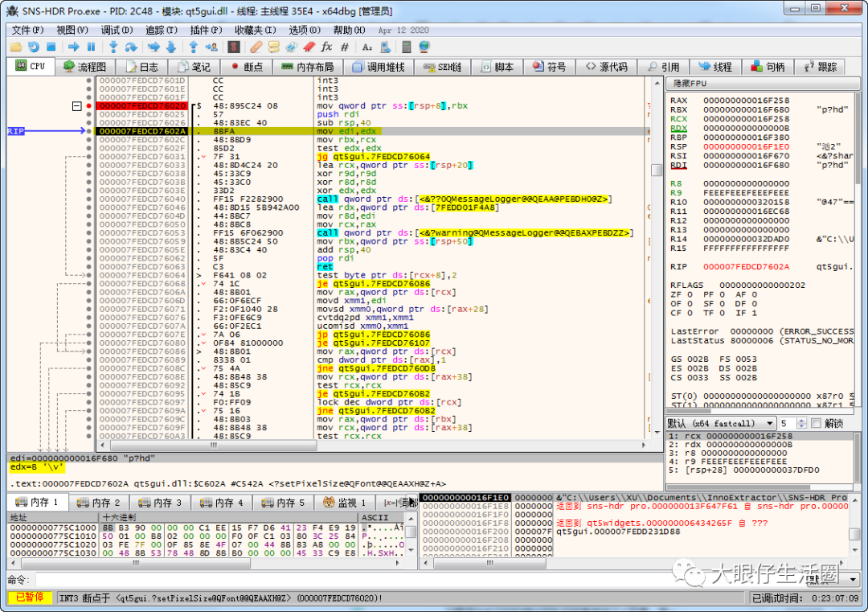
Task: Open the 选项(O) menu
Action: point(305,30)
